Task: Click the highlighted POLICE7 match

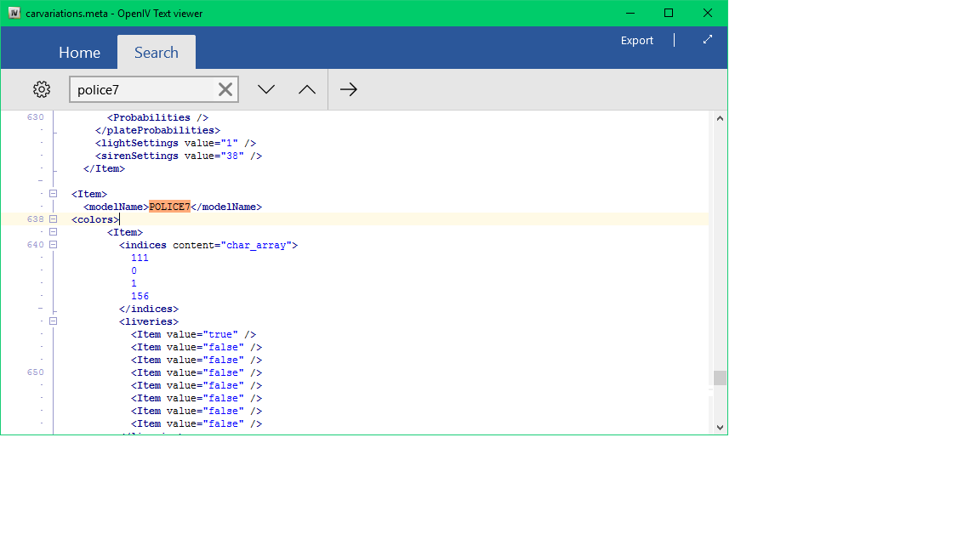Action: point(169,207)
